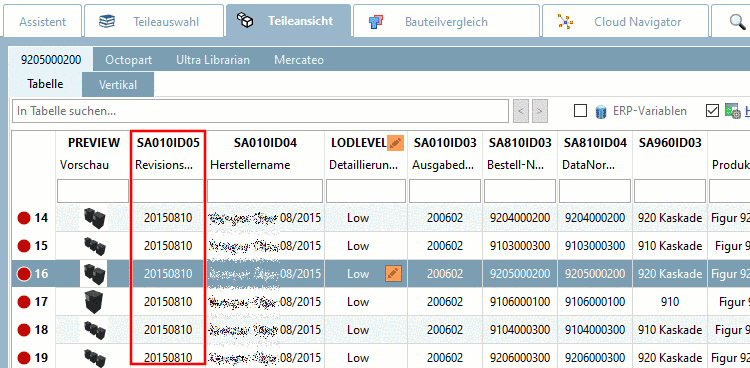Click the filter field under Vorschau
The height and width of the screenshot is (368, 750).
coord(93,191)
